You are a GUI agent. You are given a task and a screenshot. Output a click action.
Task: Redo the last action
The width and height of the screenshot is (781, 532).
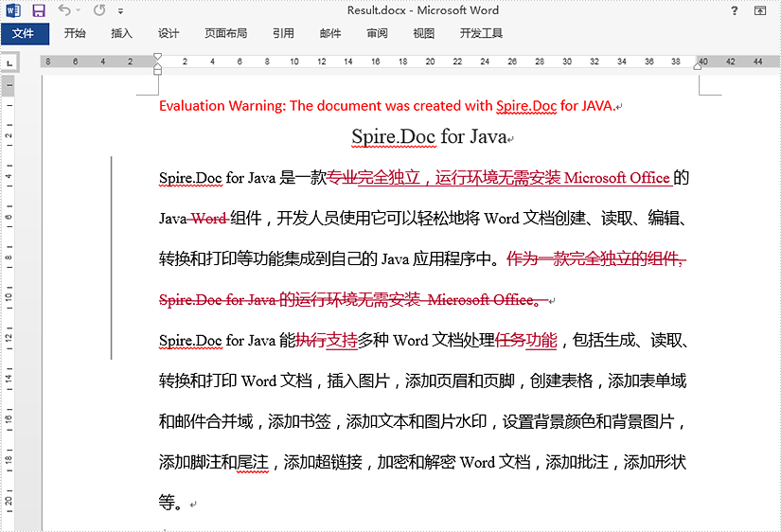coord(99,10)
